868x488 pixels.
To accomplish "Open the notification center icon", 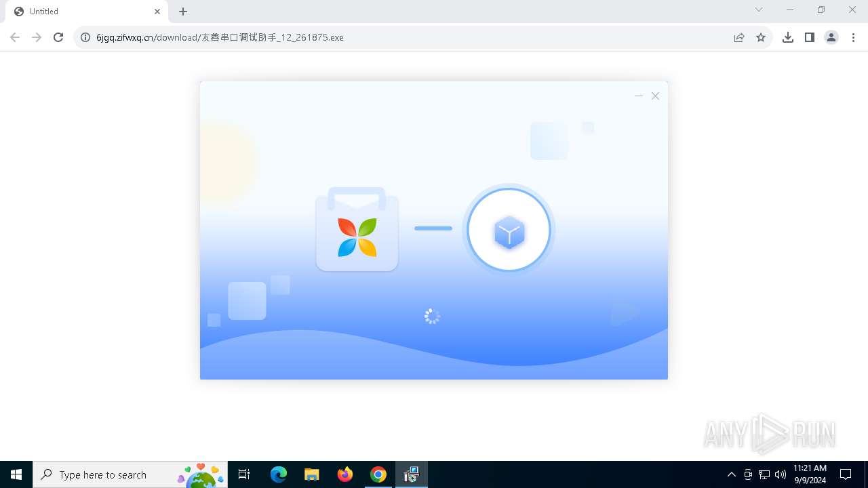I will pos(846,474).
